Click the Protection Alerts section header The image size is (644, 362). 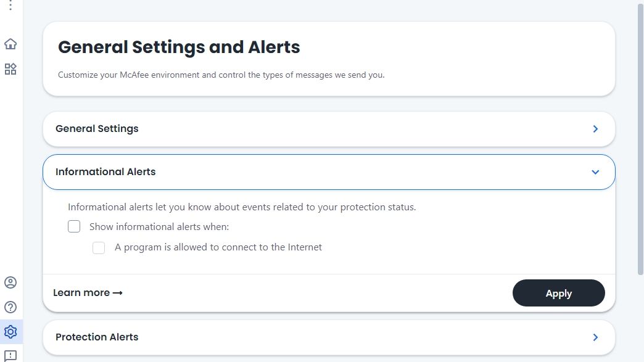97,337
